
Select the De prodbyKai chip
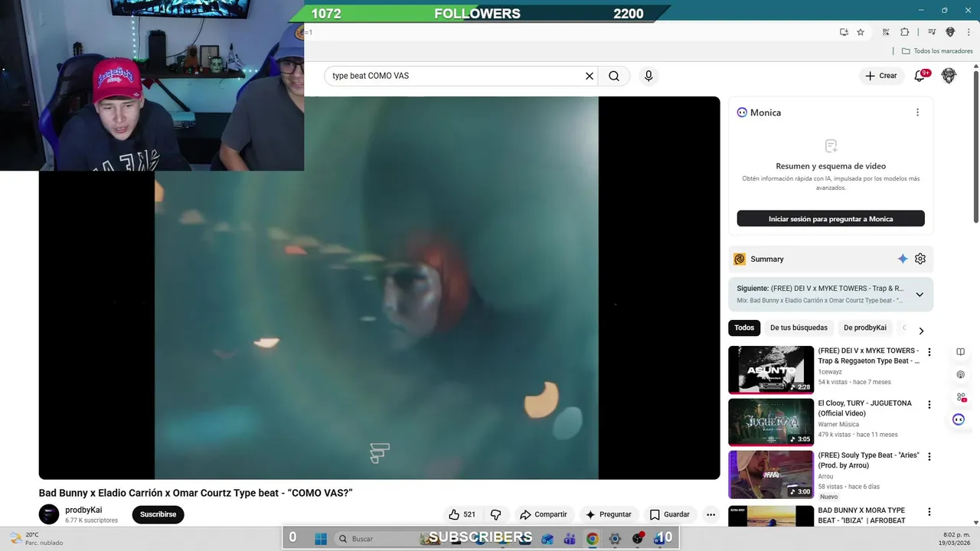[865, 328]
